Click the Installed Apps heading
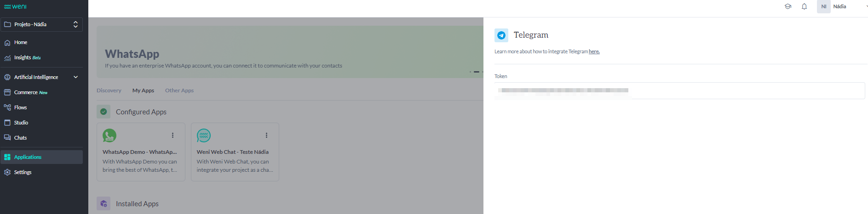The height and width of the screenshot is (214, 868). 137,204
